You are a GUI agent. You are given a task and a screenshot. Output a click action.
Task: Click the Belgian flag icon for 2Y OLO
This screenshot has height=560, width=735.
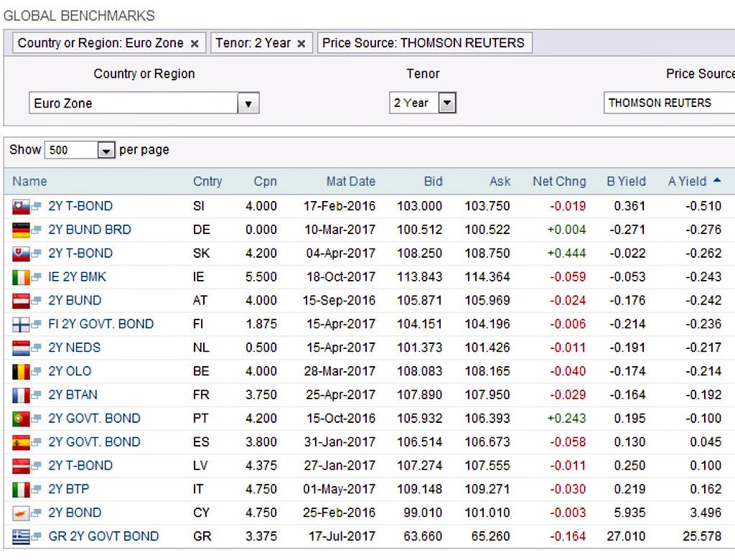point(21,371)
